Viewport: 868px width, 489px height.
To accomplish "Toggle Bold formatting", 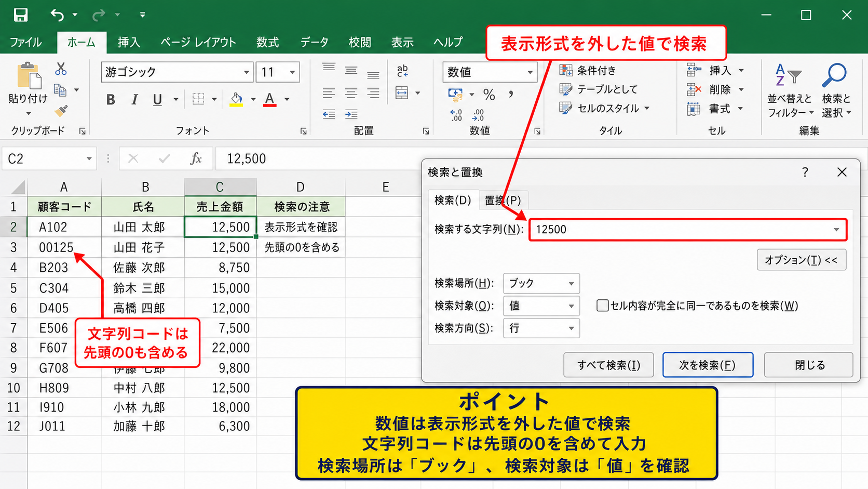I will tap(111, 99).
